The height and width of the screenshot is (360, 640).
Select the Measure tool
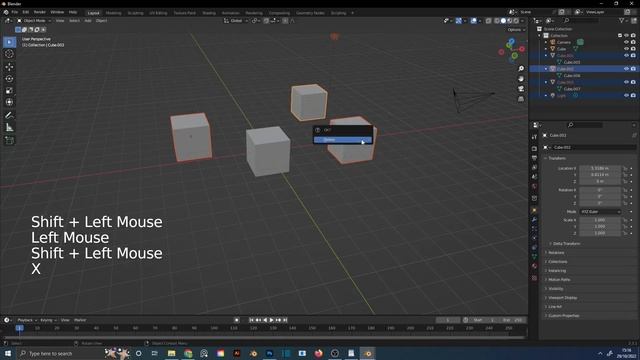coord(9,128)
